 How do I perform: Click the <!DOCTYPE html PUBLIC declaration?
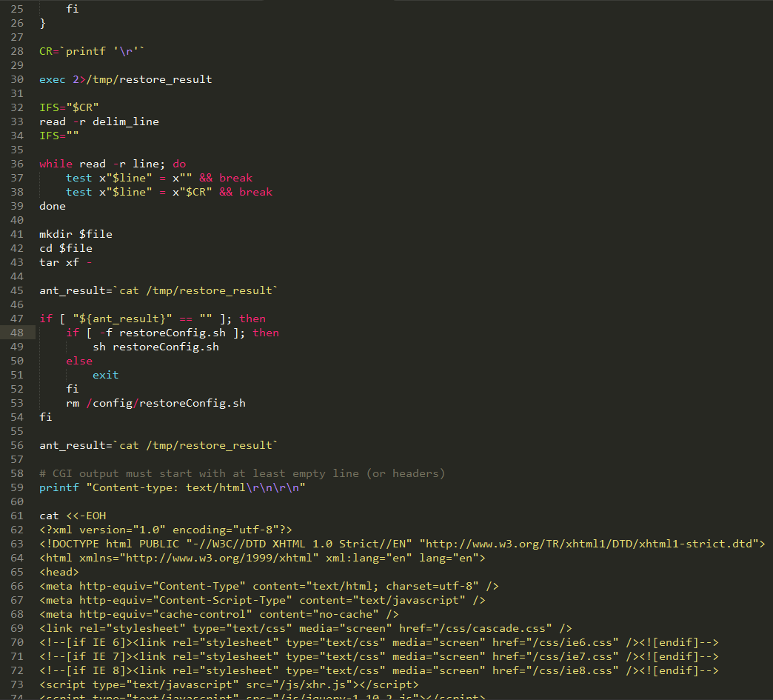click(x=402, y=544)
